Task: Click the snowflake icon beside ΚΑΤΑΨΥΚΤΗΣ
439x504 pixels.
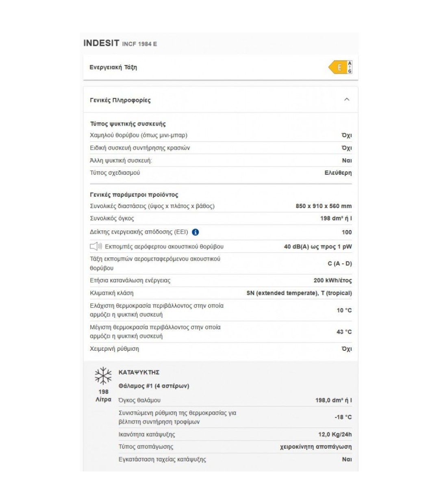Action: [x=103, y=376]
